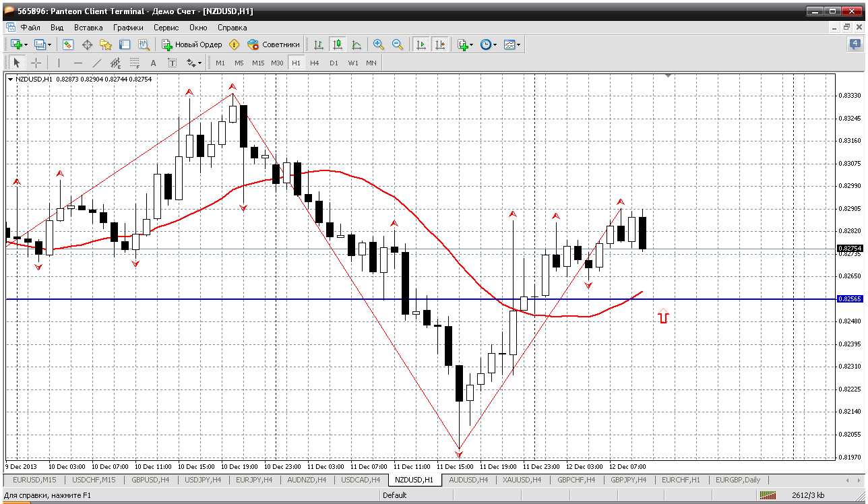Click the 2612/3 kb traffic indicator
The width and height of the screenshot is (868, 504).
click(x=809, y=495)
